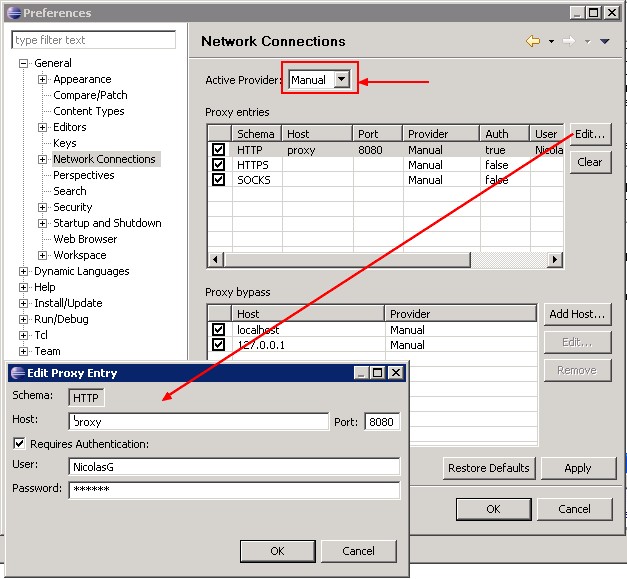Click the back navigation arrow icon

tap(532, 41)
